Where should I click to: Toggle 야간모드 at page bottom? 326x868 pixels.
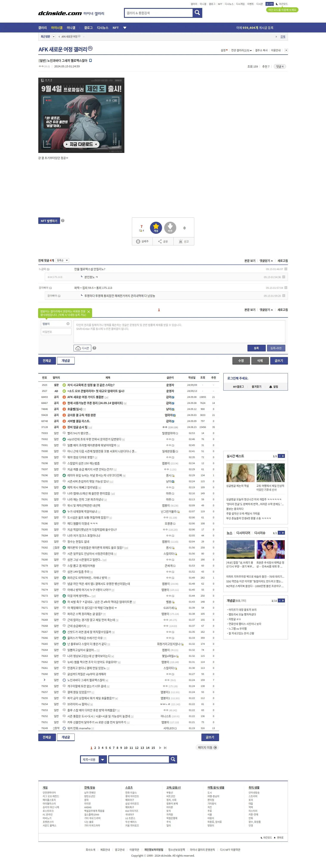coord(266,837)
